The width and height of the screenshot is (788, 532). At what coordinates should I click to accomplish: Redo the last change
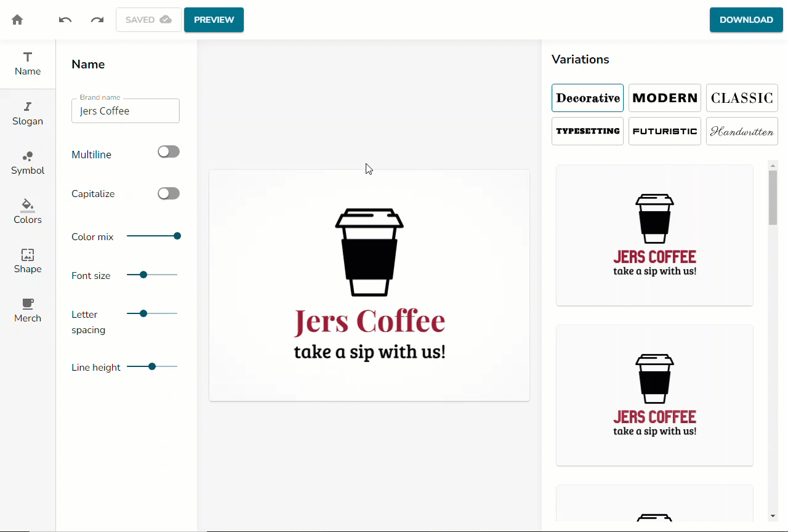pos(97,20)
